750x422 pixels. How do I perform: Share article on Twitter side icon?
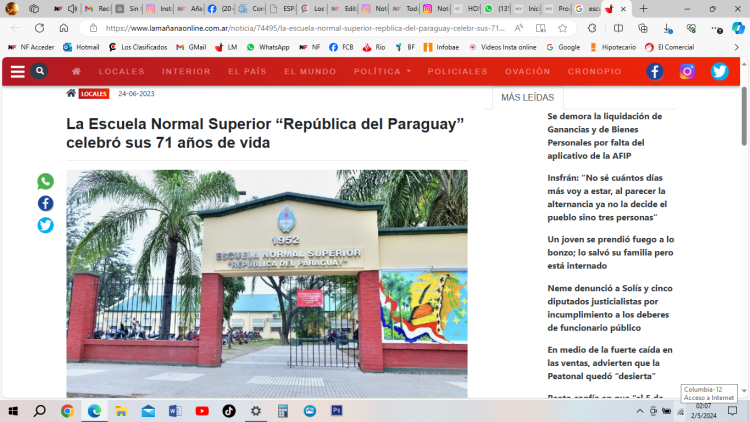pos(45,225)
